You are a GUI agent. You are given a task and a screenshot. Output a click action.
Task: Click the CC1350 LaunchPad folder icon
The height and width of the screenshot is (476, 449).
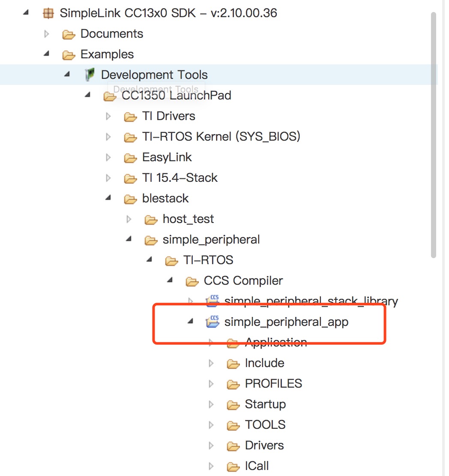(110, 96)
